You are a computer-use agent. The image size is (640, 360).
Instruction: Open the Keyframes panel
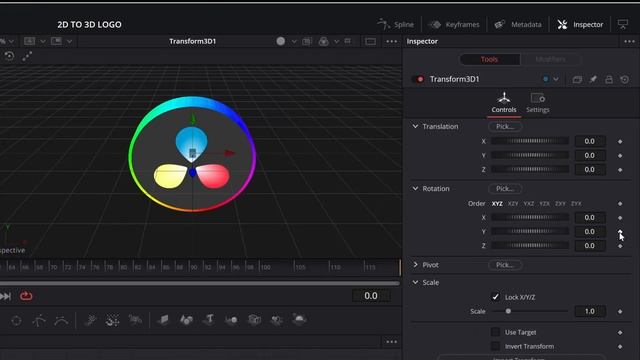453,24
